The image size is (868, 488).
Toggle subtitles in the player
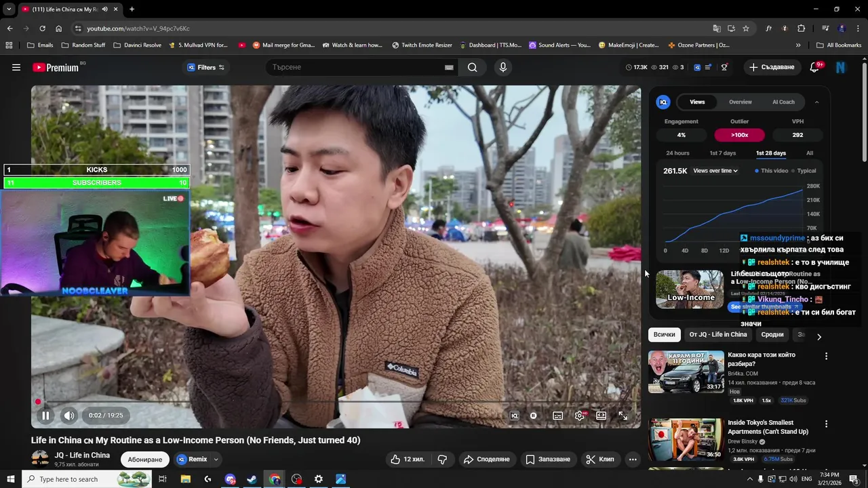click(557, 415)
